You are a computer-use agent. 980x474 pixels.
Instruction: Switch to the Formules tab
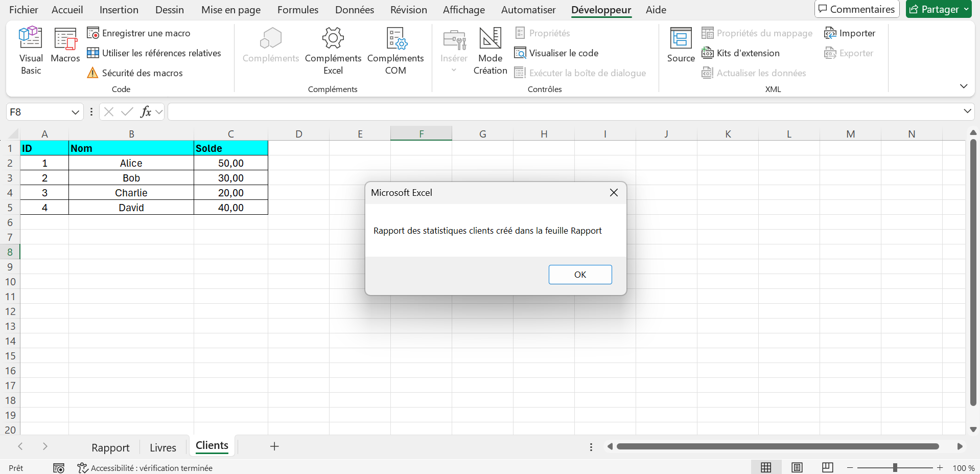click(298, 10)
